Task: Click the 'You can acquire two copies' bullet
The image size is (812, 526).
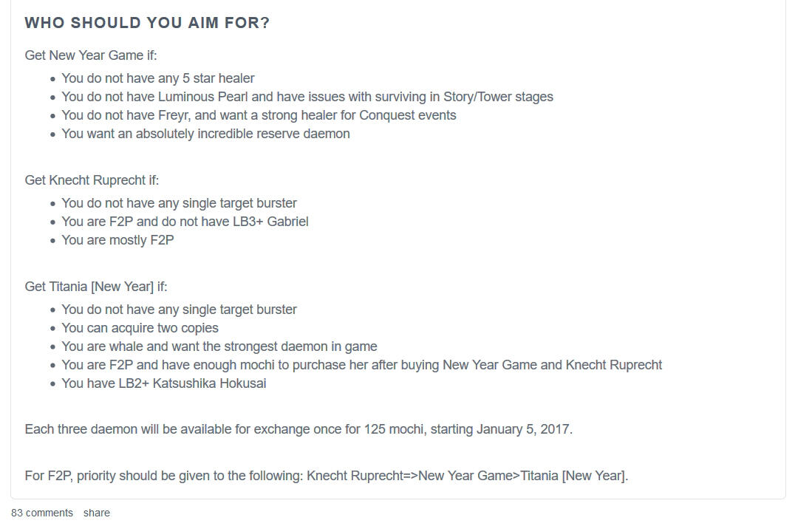Action: (140, 328)
